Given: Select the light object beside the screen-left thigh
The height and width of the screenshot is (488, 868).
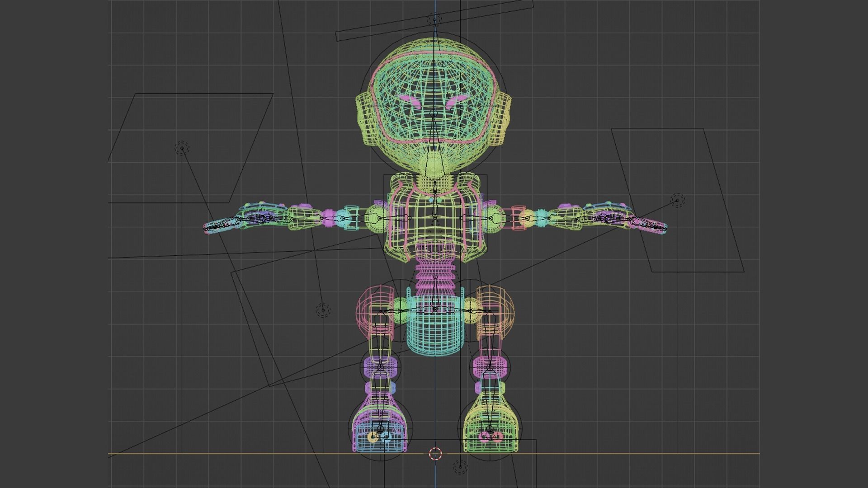Looking at the screenshot, I should pos(323,310).
